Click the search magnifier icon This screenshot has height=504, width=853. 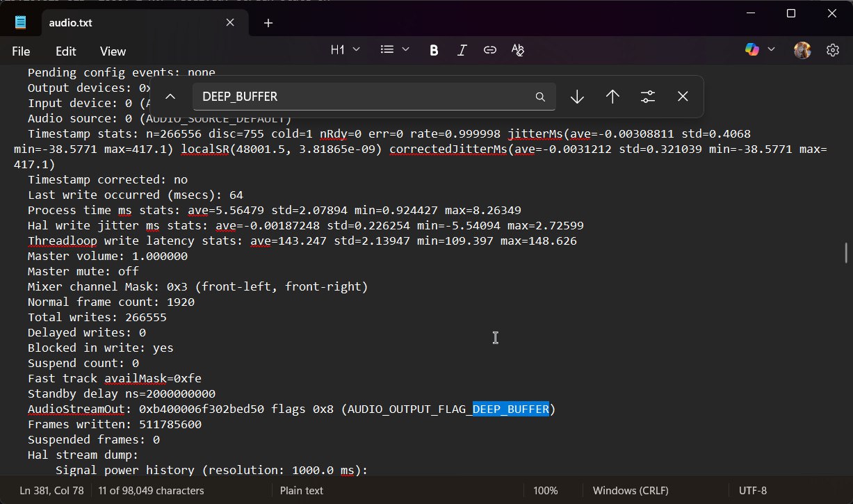tap(540, 97)
